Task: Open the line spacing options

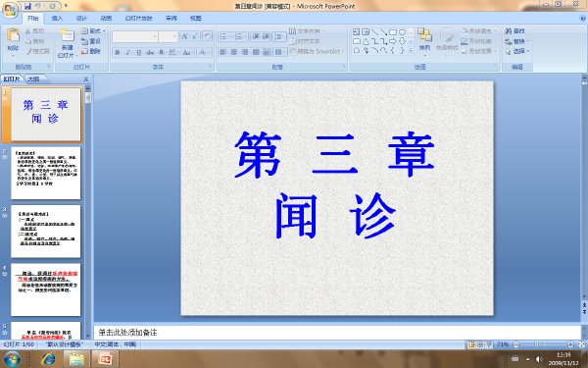Action: (279, 36)
